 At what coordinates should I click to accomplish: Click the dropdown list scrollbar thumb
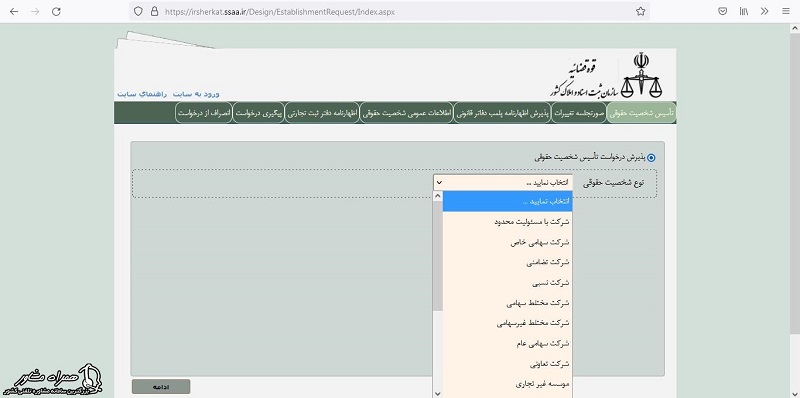coord(437,256)
